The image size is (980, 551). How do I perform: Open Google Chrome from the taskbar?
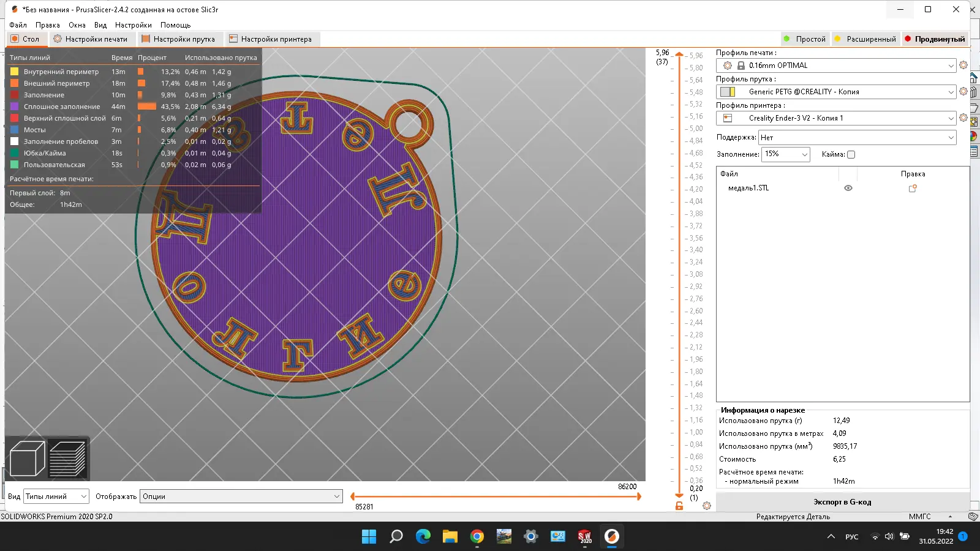click(x=477, y=536)
